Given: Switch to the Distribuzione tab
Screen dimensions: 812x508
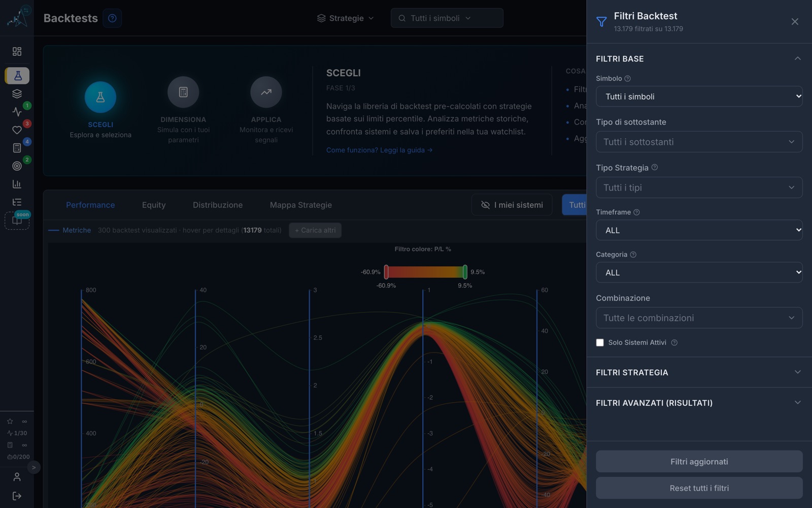Looking at the screenshot, I should click(x=218, y=205).
